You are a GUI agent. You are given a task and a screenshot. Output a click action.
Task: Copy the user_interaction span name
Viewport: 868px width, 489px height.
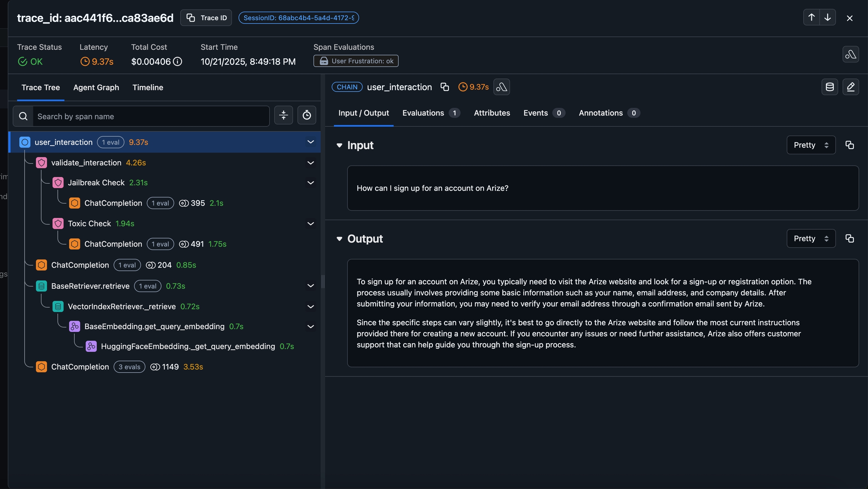point(445,87)
